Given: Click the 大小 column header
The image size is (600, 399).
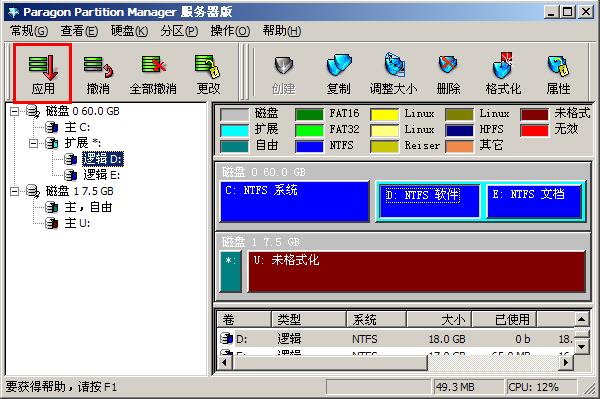Looking at the screenshot, I should tap(439, 319).
